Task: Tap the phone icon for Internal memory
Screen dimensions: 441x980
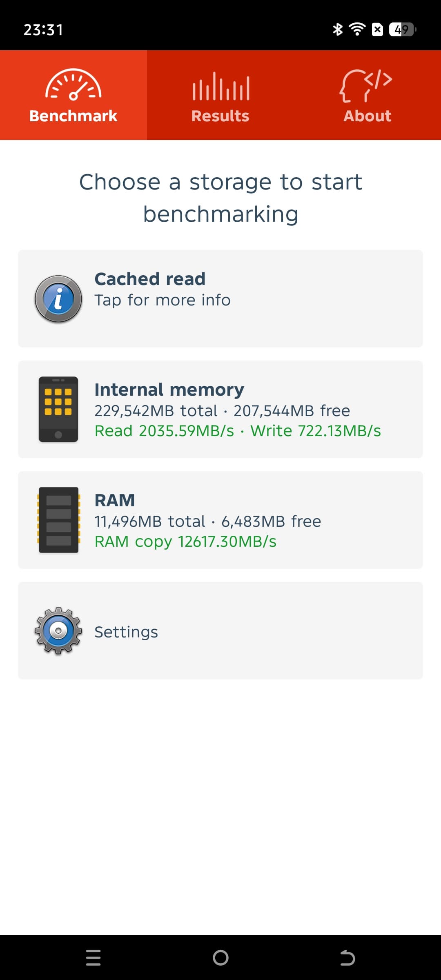Action: [x=58, y=409]
